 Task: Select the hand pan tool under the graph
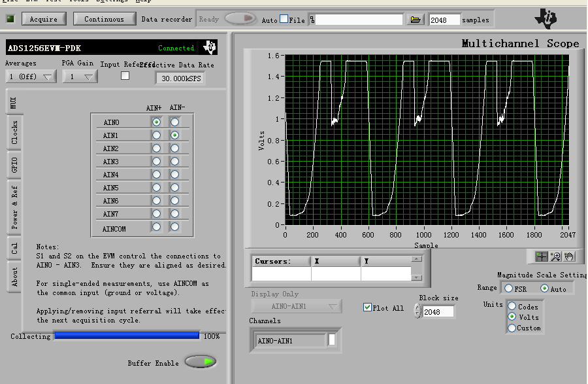pyautogui.click(x=569, y=256)
